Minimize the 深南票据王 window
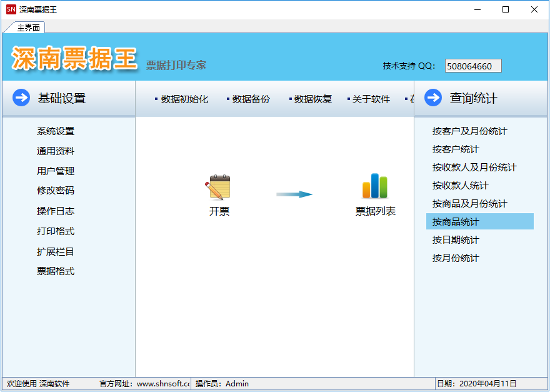The image size is (550, 392). (x=477, y=9)
